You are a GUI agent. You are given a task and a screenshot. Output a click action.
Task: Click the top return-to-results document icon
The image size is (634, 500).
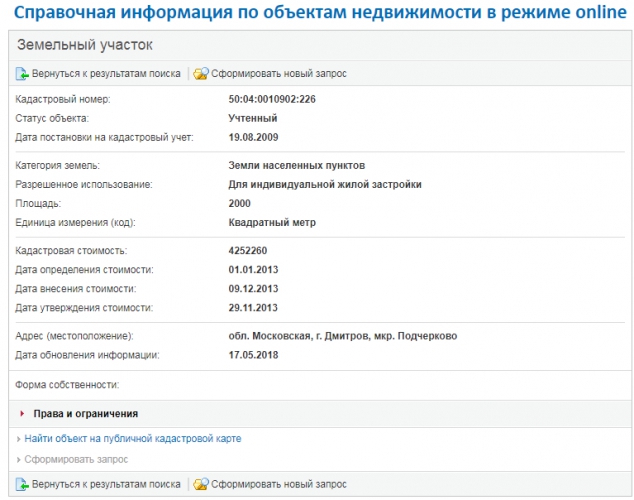click(x=22, y=74)
